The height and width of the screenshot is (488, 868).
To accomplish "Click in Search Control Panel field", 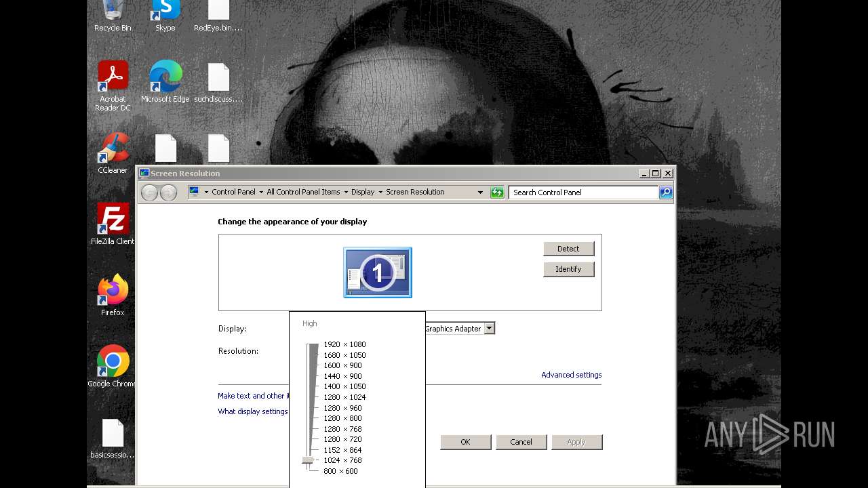I will (583, 192).
